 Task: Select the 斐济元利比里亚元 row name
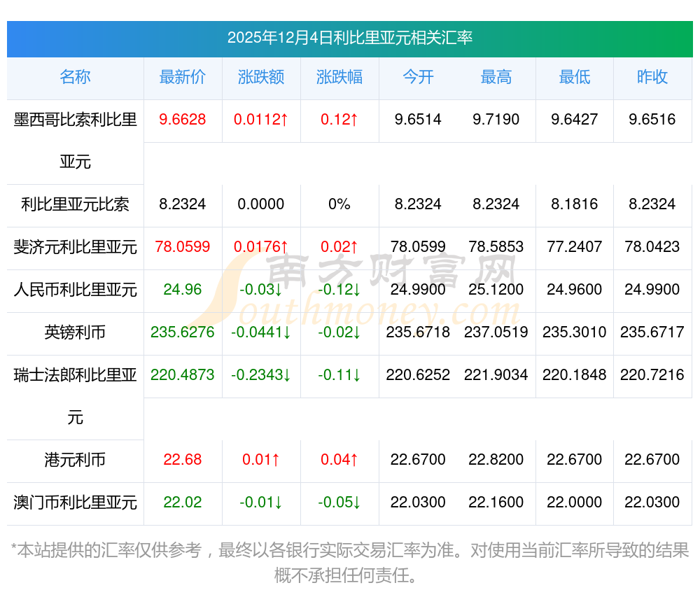(x=75, y=247)
